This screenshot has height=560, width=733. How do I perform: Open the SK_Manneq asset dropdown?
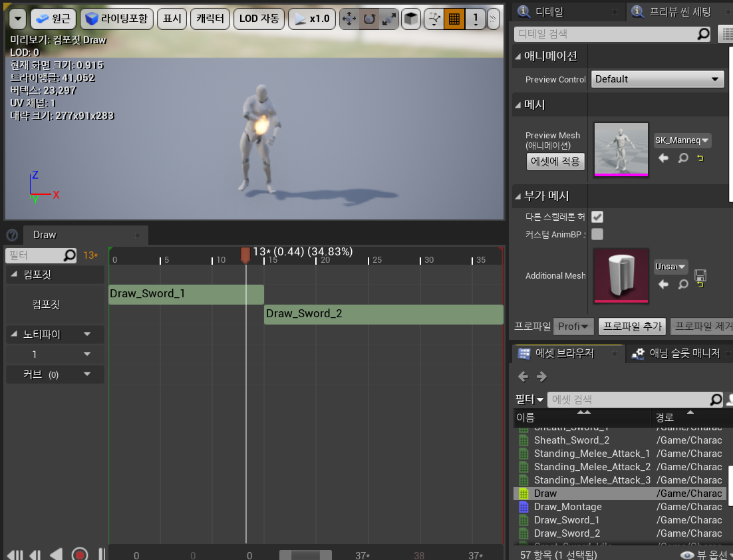click(682, 140)
